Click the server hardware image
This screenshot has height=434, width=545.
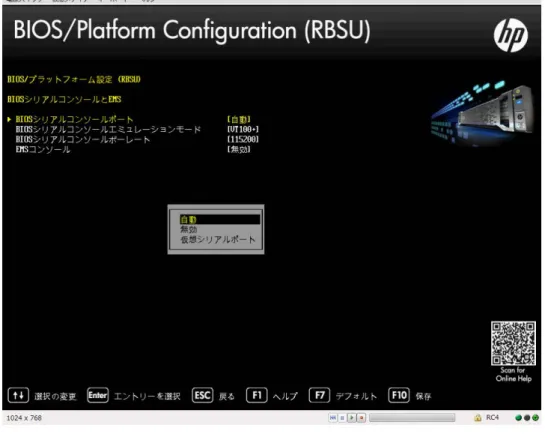click(x=482, y=113)
